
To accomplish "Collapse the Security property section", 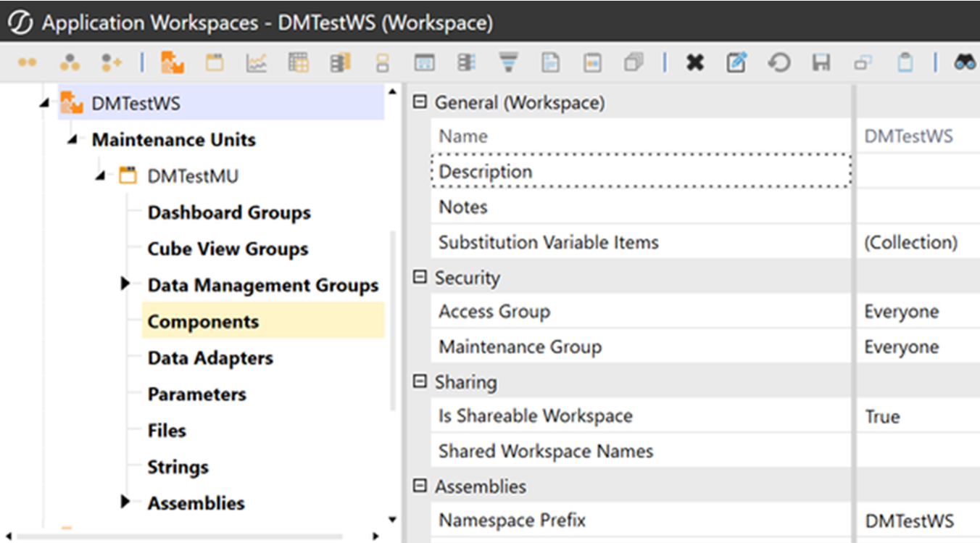I will coord(419,278).
